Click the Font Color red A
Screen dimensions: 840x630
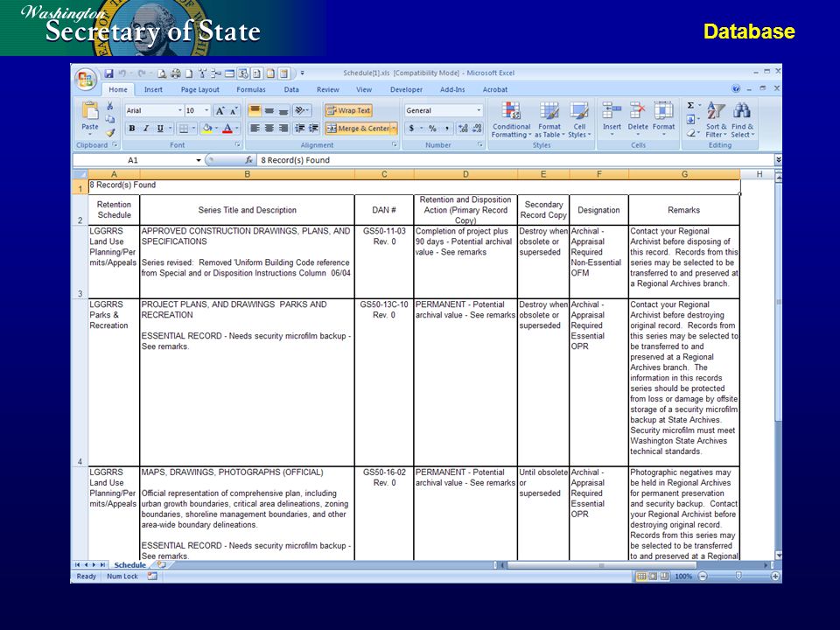[227, 128]
